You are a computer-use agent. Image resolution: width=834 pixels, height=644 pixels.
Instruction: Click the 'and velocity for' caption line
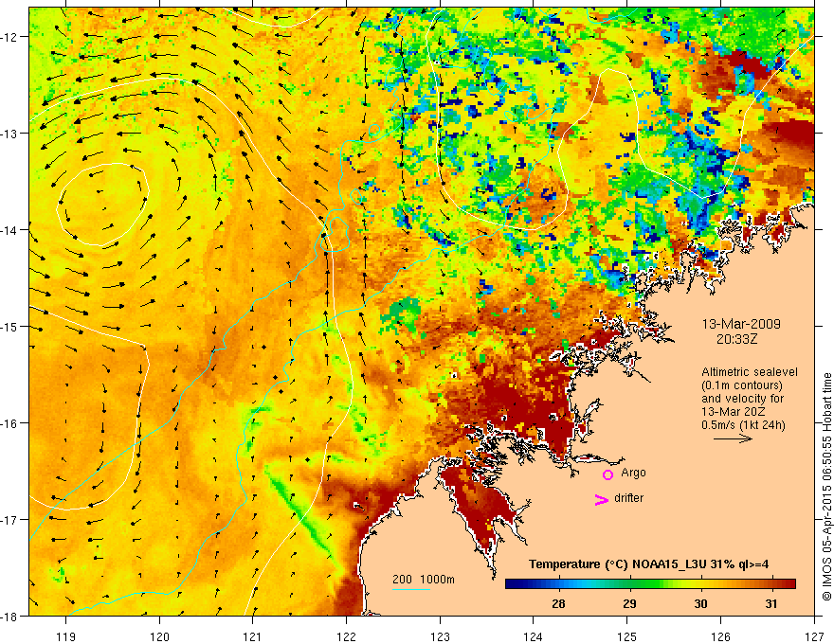pyautogui.click(x=742, y=399)
